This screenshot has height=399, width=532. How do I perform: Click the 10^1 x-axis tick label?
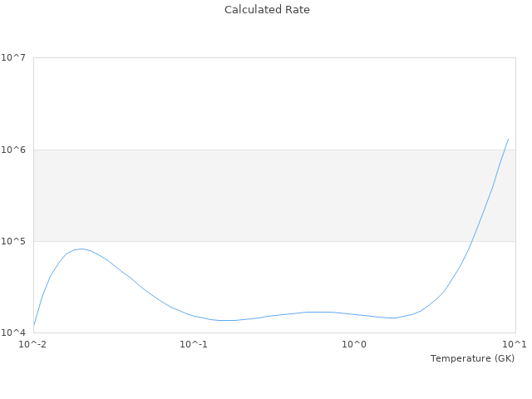[515, 344]
